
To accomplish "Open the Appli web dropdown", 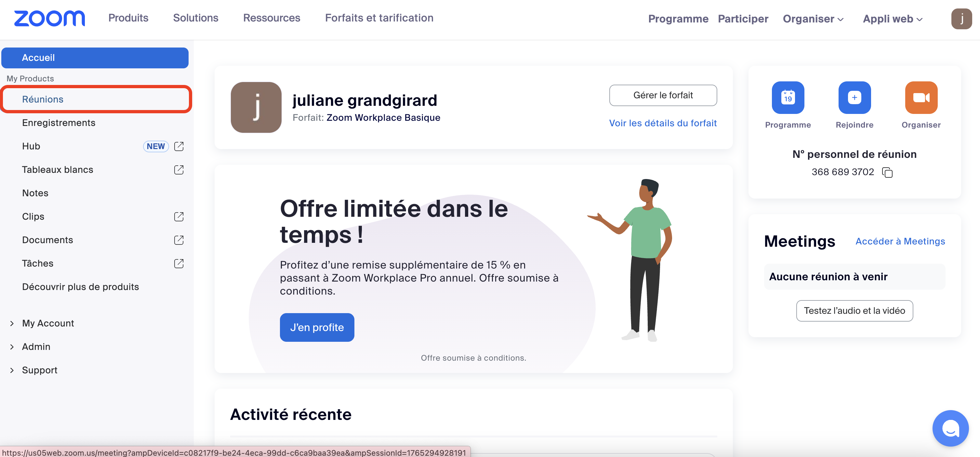I will 893,19.
